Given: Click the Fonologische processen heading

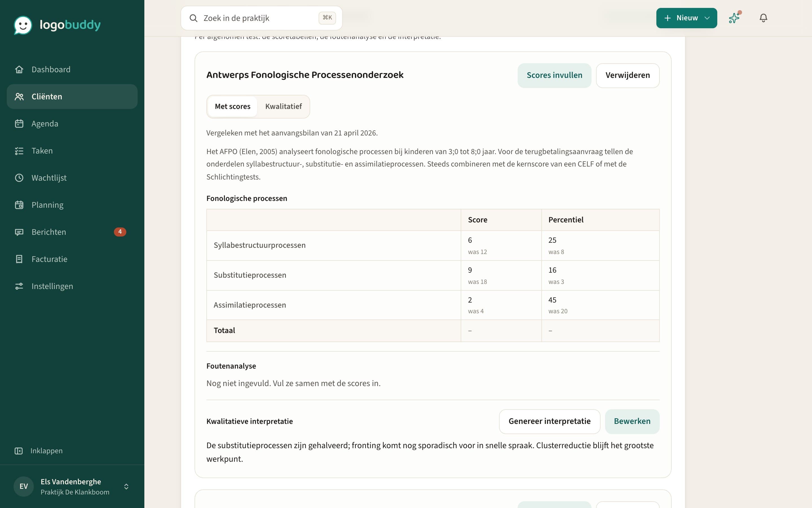Looking at the screenshot, I should click(x=247, y=199).
